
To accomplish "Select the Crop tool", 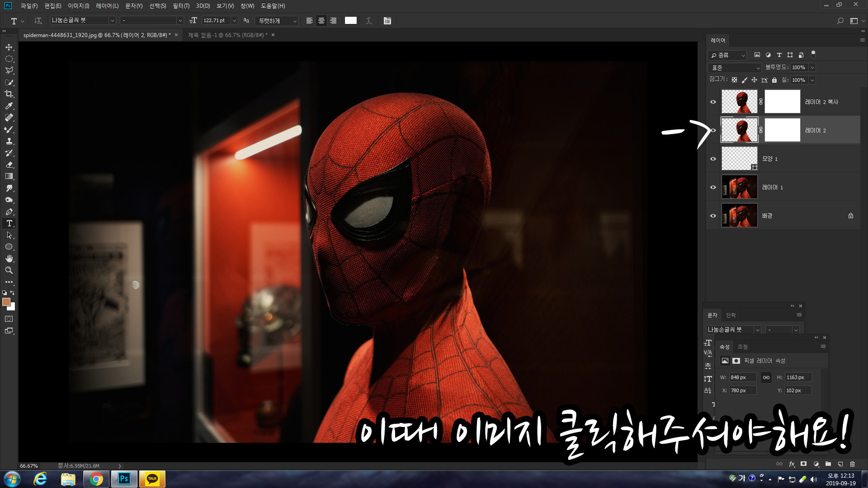I will pos(9,94).
